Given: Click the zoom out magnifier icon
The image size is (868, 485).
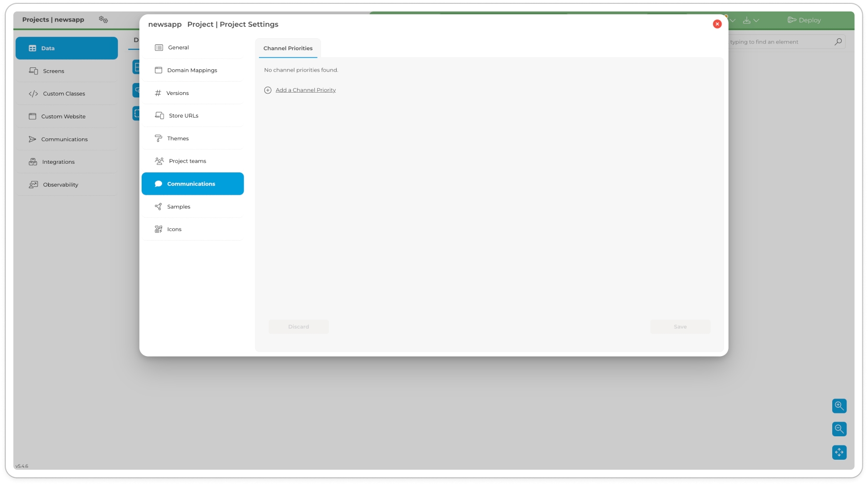Looking at the screenshot, I should pos(839,429).
